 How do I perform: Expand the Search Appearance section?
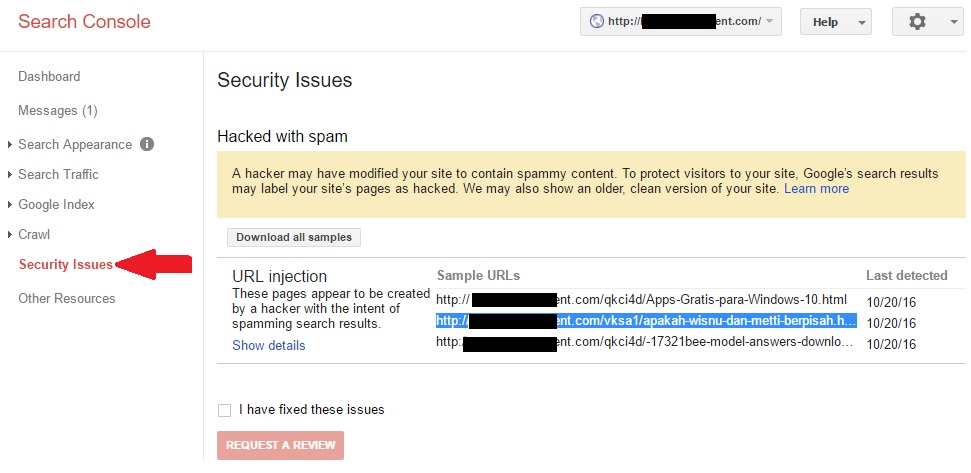tap(75, 144)
